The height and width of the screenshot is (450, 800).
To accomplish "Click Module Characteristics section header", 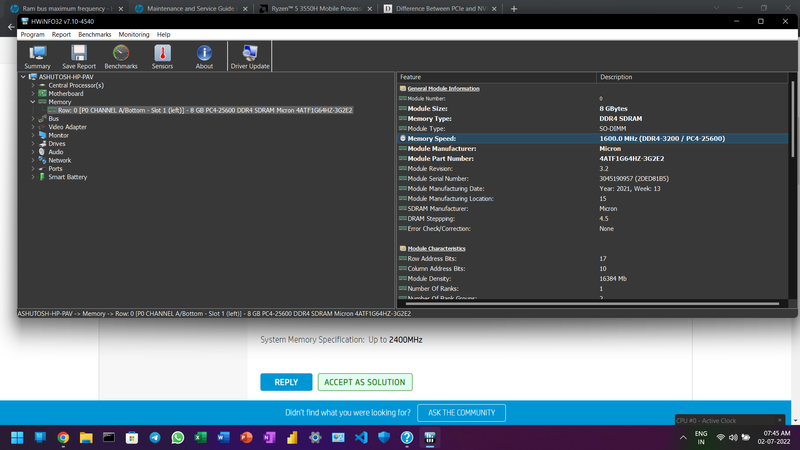I will (x=436, y=248).
